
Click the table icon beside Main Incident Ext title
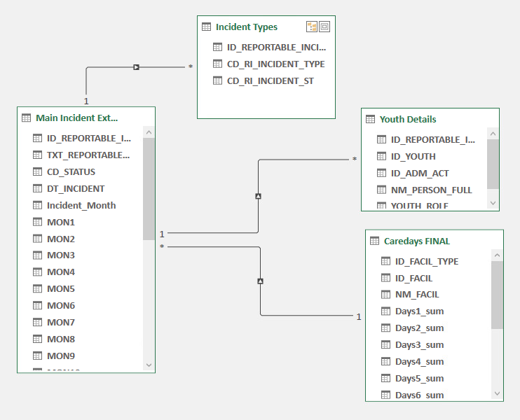pos(26,118)
